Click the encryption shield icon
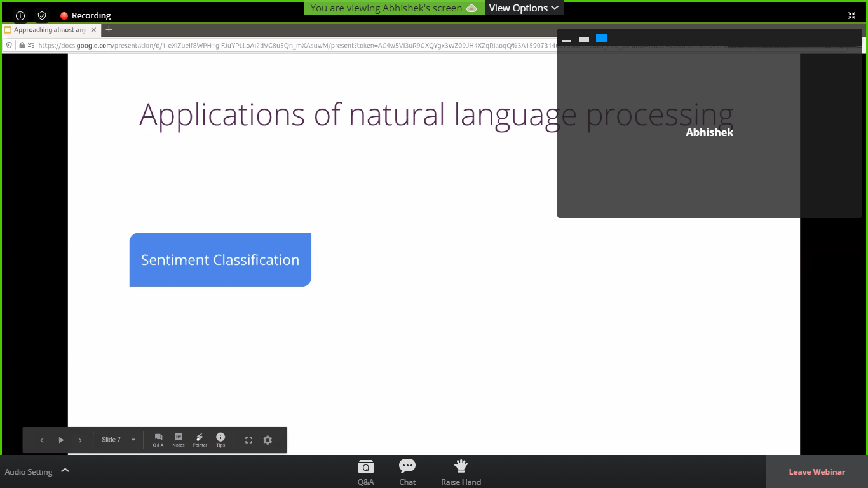This screenshot has height=488, width=868. [x=42, y=15]
